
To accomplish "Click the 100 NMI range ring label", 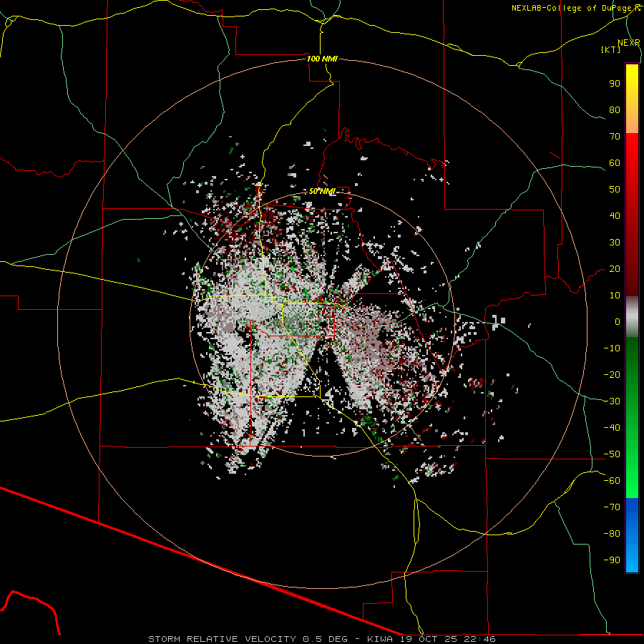I will [322, 59].
